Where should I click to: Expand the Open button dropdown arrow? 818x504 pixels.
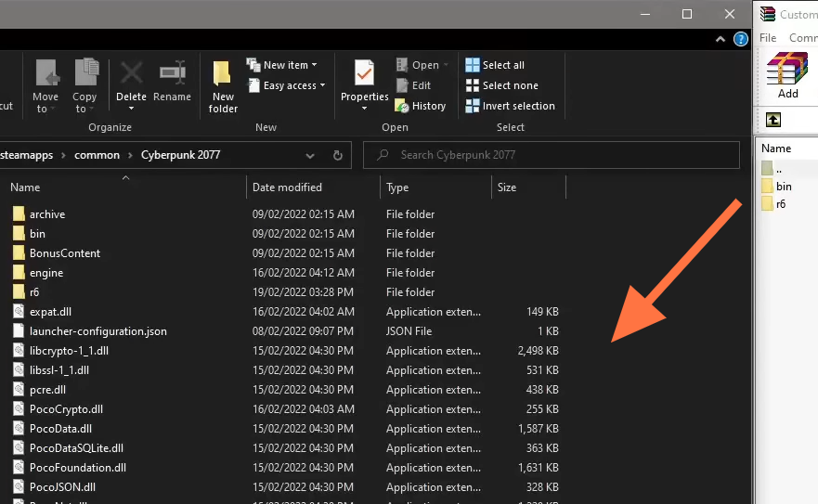446,65
